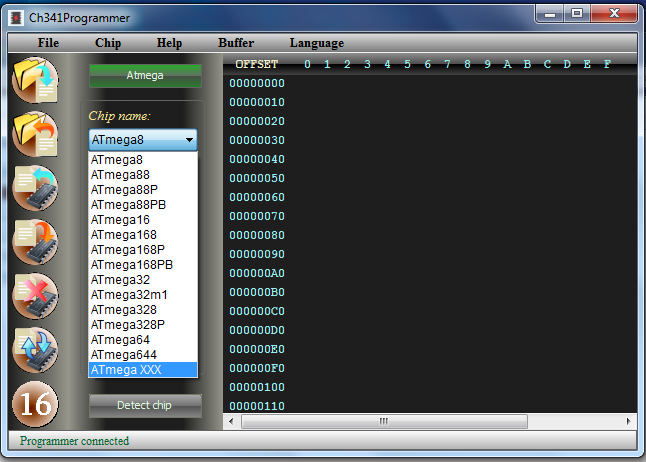Screen dimensions: 646x462
Task: Select ATmega168PB in the dropdown
Action: pos(143,265)
